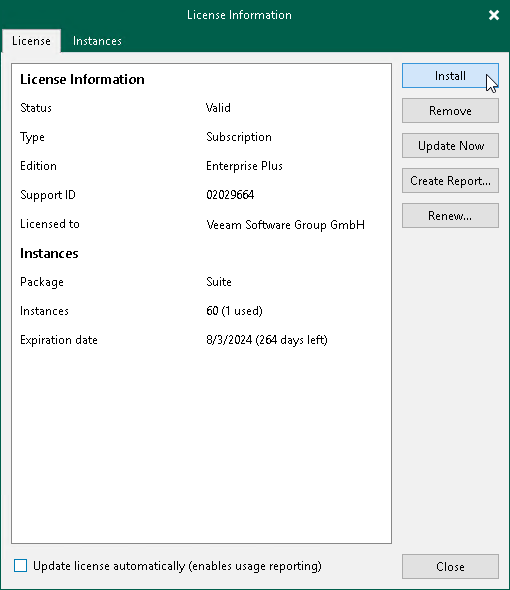Click the Renew... button
Viewport: 510px width, 590px height.
coord(450,216)
